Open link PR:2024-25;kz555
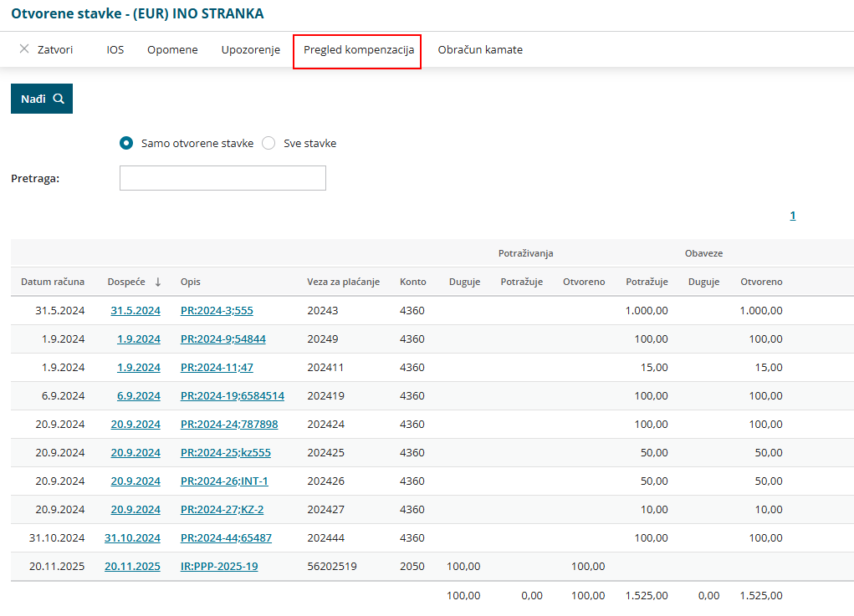This screenshot has height=616, width=854. pyautogui.click(x=226, y=452)
